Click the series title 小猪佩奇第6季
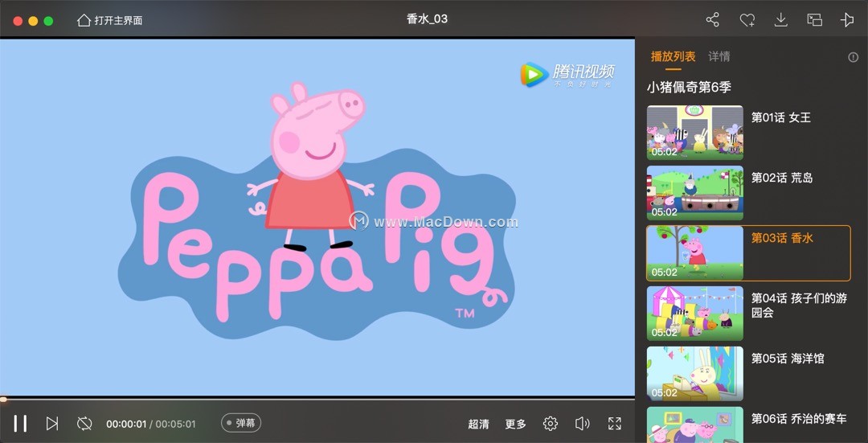868x443 pixels. [x=689, y=87]
